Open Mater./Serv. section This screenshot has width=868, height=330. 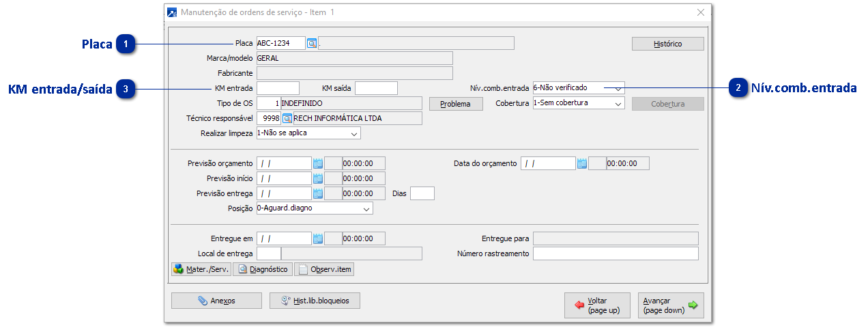click(x=201, y=270)
